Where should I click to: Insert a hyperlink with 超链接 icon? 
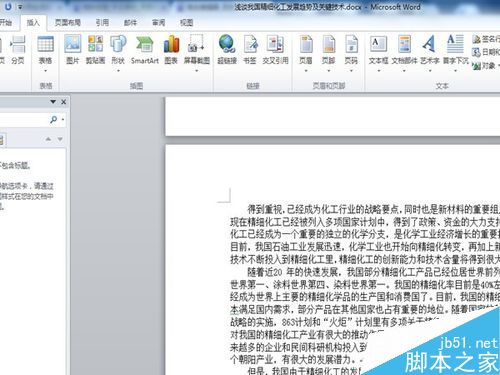tap(227, 44)
